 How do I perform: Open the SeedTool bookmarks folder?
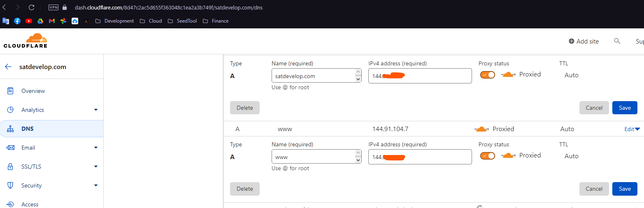(x=182, y=21)
